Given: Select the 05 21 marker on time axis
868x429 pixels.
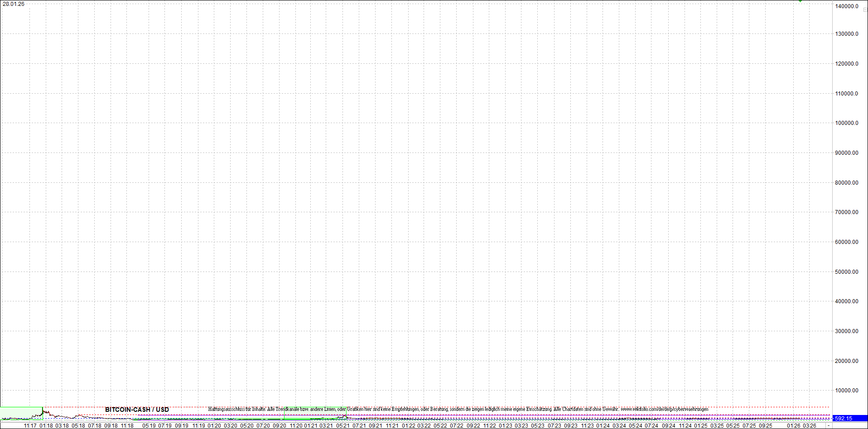Looking at the screenshot, I should (x=342, y=426).
